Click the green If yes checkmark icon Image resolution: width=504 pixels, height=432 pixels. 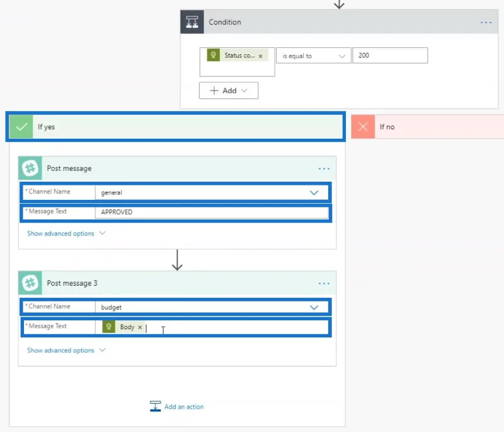(x=21, y=127)
